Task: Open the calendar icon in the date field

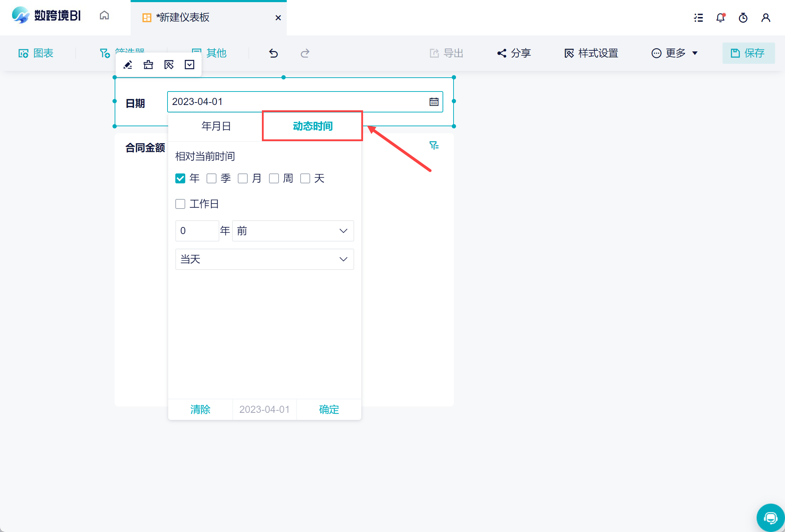Action: coord(434,102)
